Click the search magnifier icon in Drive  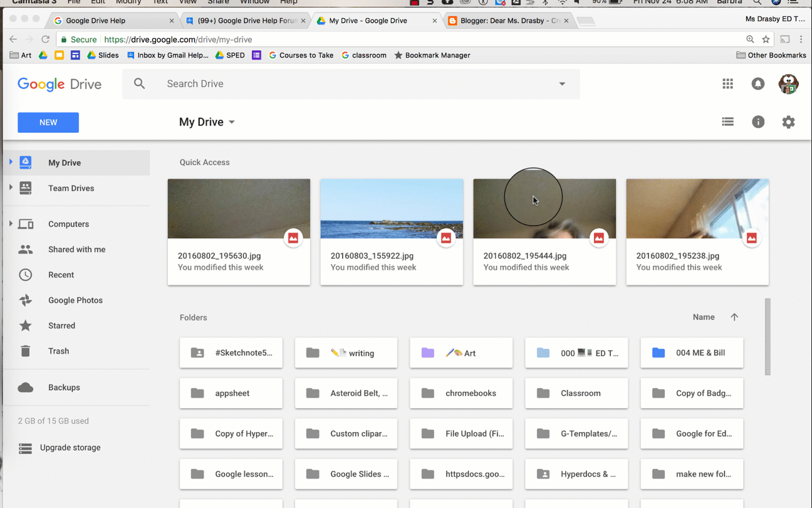pos(139,83)
